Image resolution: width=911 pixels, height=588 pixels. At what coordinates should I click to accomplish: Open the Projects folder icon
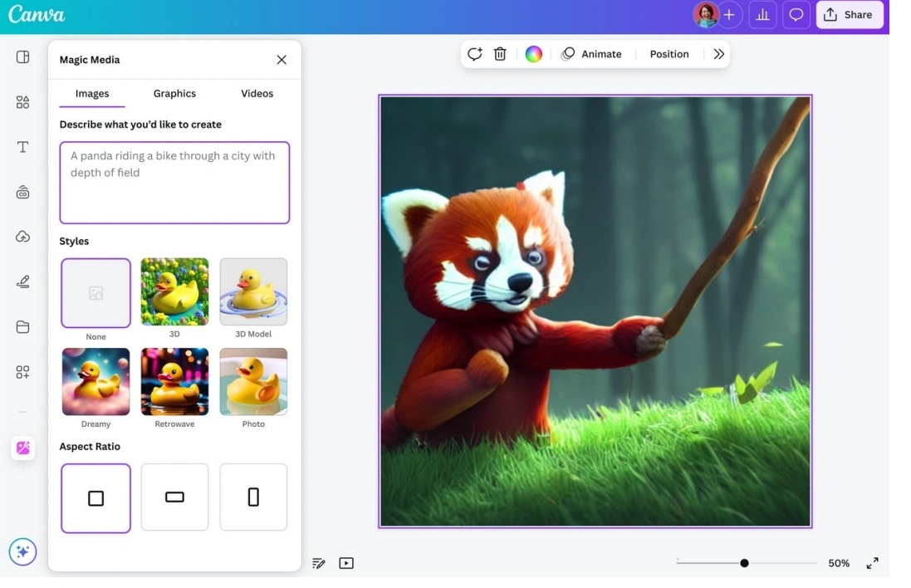22,327
